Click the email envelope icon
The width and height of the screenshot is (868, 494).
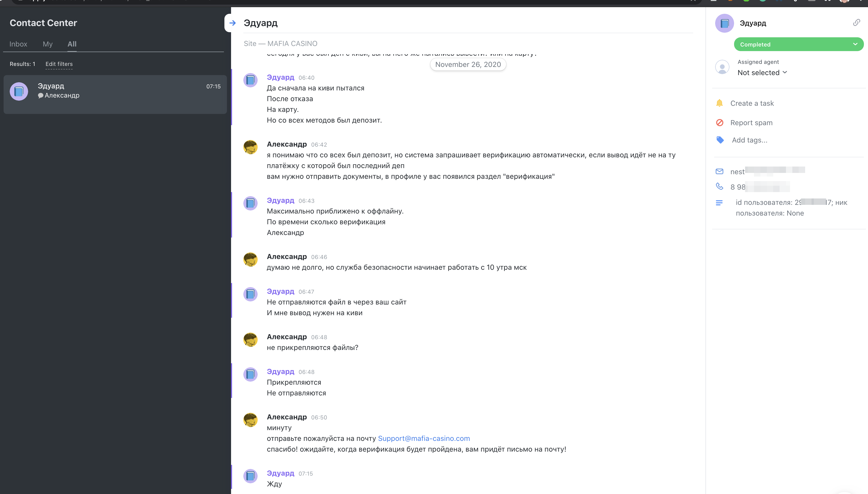[x=719, y=172]
